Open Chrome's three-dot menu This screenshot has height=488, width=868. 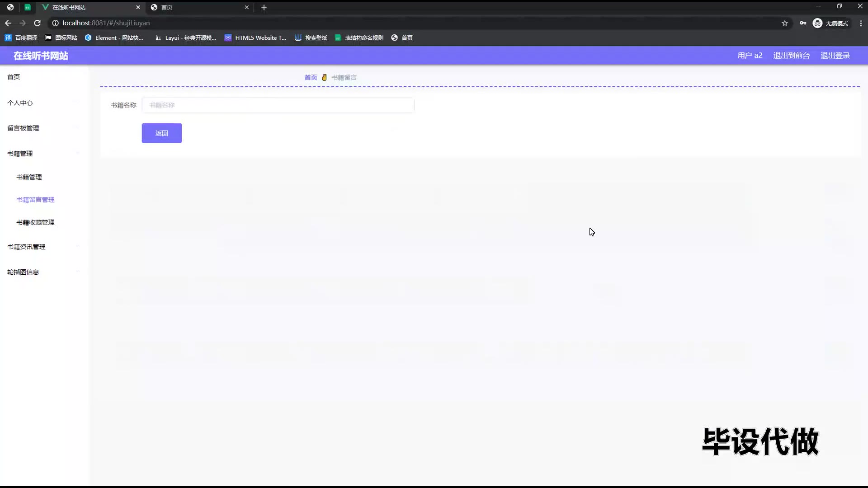861,23
